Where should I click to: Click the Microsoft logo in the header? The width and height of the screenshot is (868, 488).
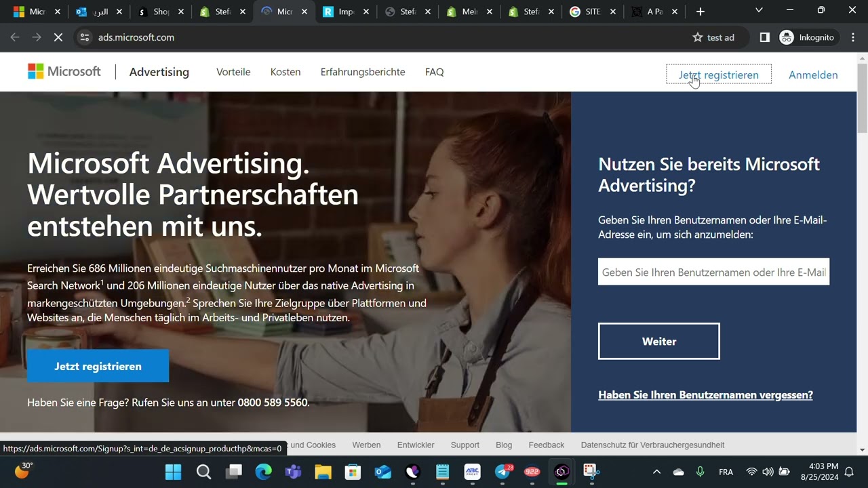tap(64, 71)
